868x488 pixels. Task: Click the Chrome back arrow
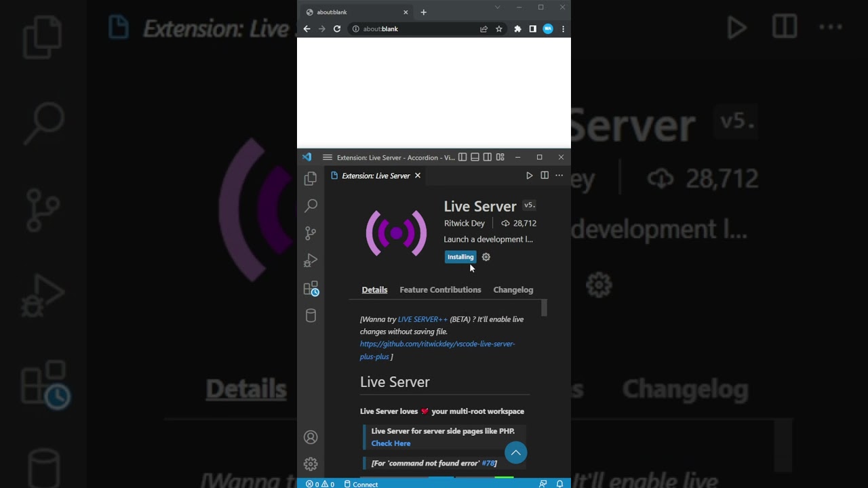tap(307, 29)
